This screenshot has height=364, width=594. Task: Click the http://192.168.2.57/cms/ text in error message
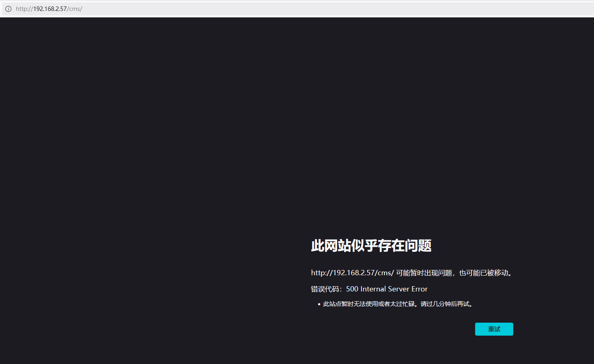point(352,273)
